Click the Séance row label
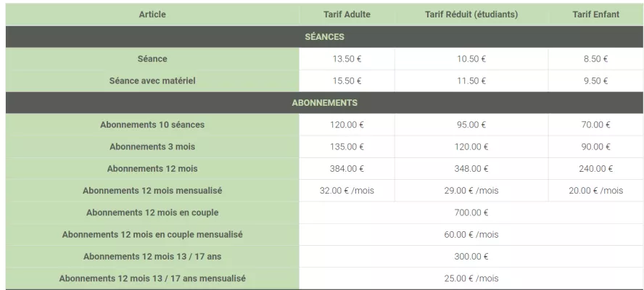 pos(152,59)
